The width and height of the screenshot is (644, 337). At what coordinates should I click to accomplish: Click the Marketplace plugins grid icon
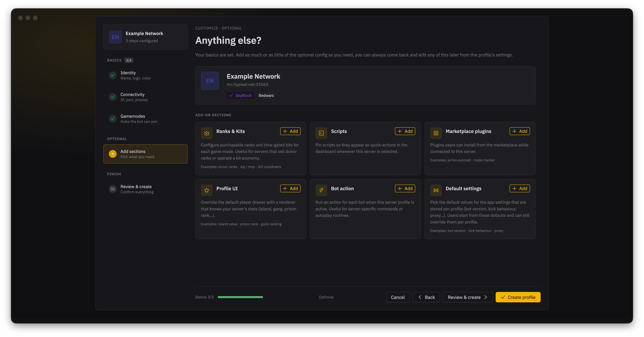436,133
